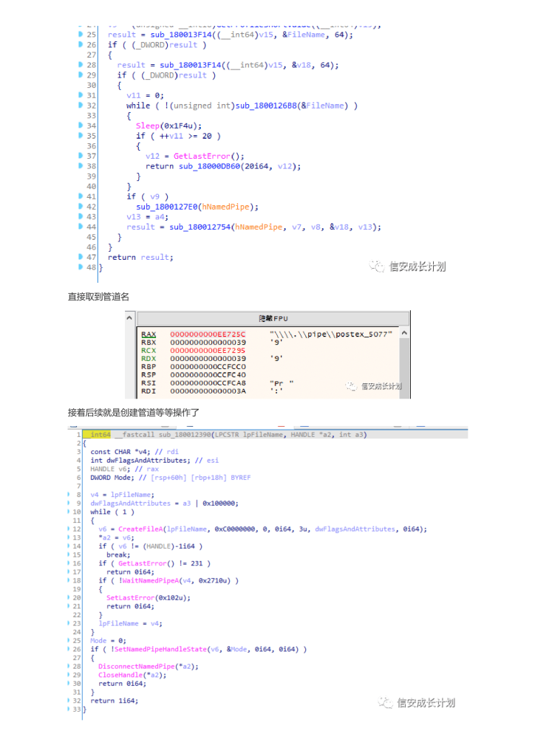Click CloseHandle(*a2) call
The height and width of the screenshot is (756, 535).
132,675
